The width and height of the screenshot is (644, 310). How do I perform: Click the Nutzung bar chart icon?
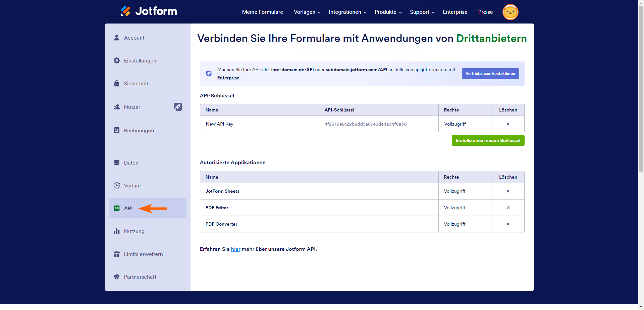coord(117,231)
